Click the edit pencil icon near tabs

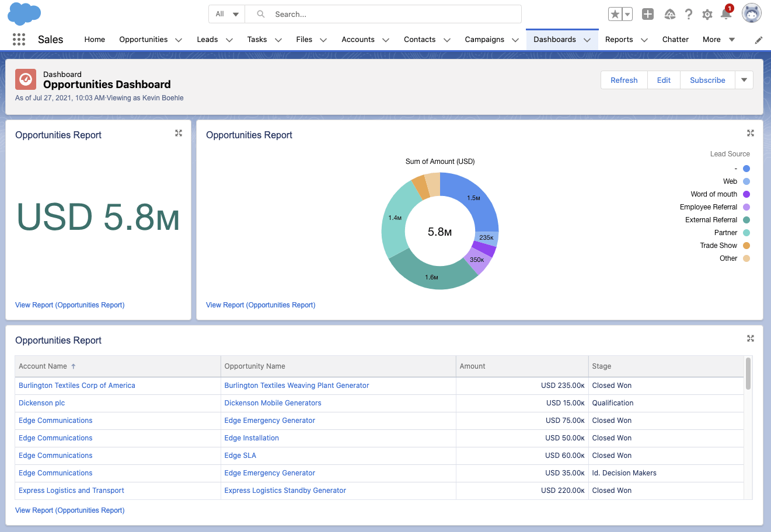pyautogui.click(x=759, y=40)
